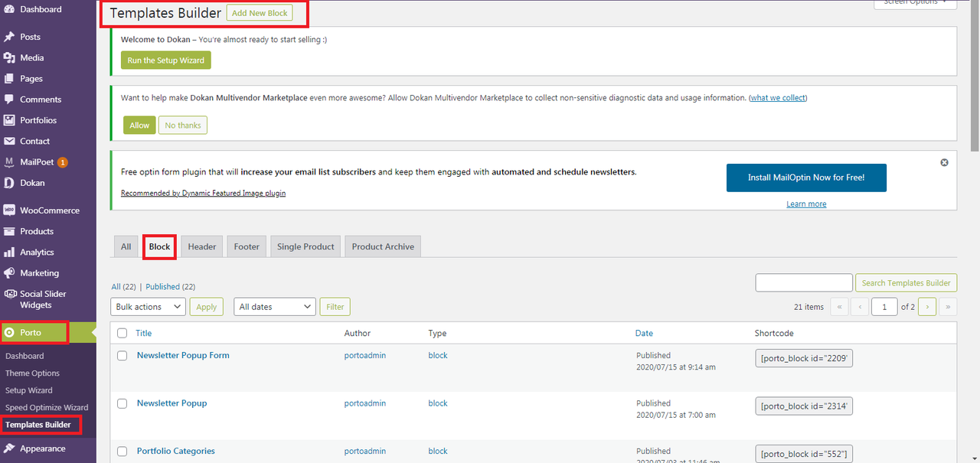Select the porto_block id 2209 shortcode field

[x=804, y=358]
